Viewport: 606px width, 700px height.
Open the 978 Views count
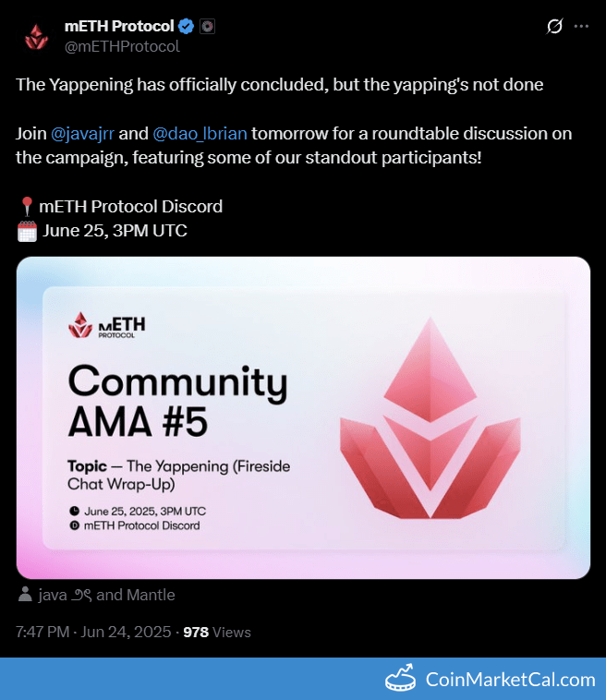click(217, 633)
